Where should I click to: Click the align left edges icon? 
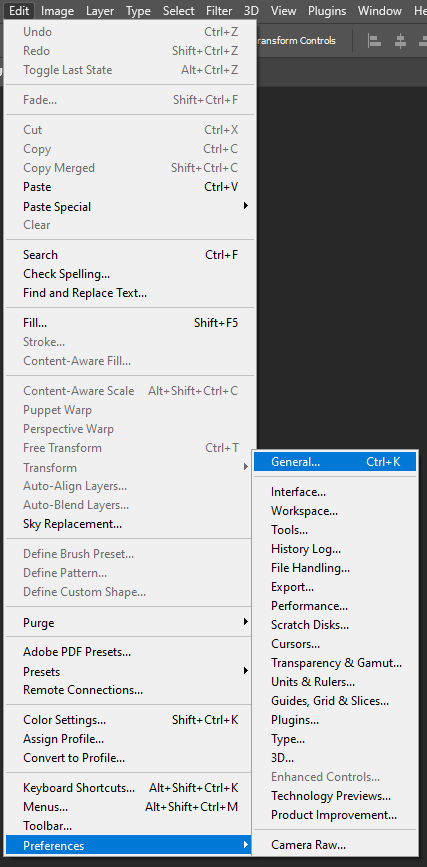375,41
